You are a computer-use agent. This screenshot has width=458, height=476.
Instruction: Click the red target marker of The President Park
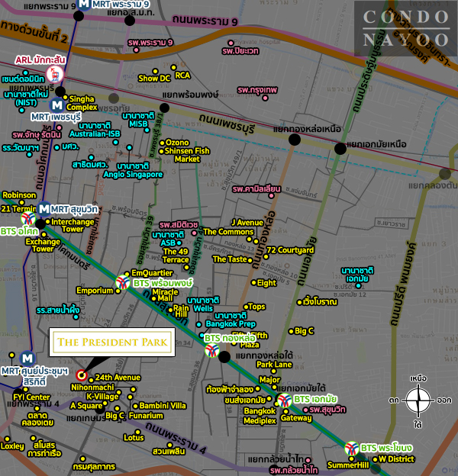(x=82, y=375)
